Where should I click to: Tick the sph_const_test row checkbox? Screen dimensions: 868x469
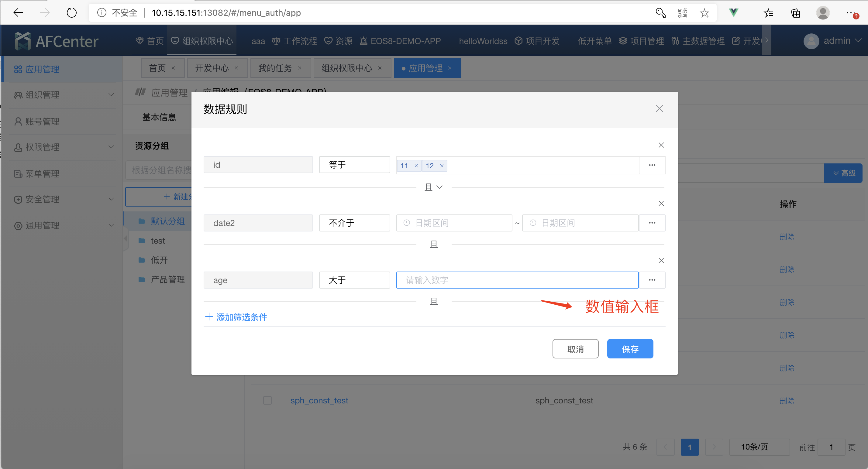(x=267, y=400)
